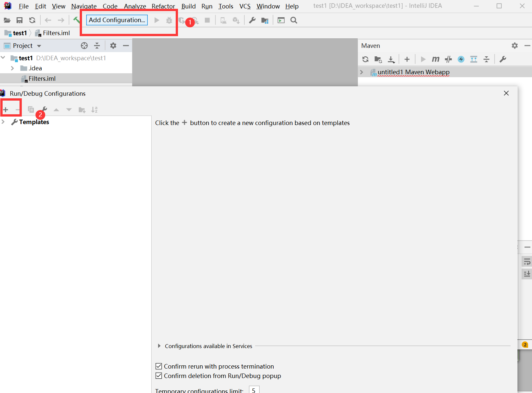
Task: Expand the Templates tree node
Action: click(x=3, y=122)
